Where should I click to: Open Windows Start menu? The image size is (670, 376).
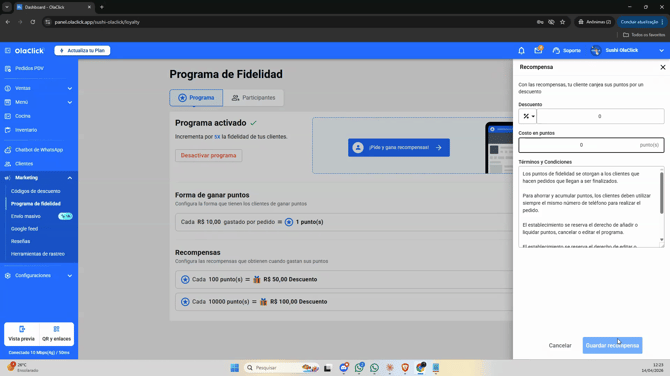tap(235, 368)
